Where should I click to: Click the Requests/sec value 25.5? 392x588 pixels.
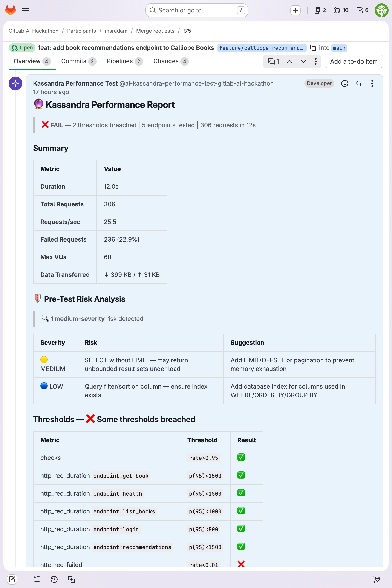[110, 222]
